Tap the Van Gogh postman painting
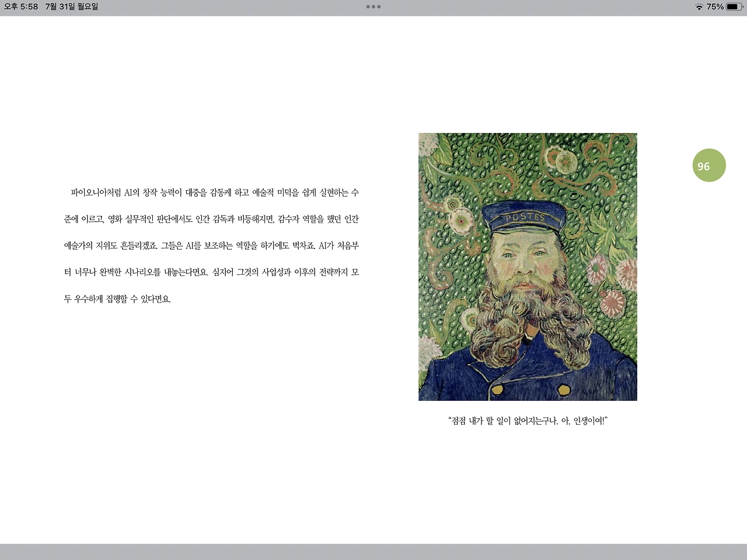The width and height of the screenshot is (747, 560). 528,267
